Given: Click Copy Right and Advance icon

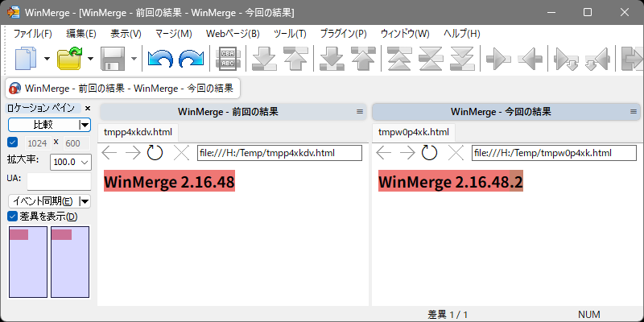Looking at the screenshot, I should click(x=567, y=58).
